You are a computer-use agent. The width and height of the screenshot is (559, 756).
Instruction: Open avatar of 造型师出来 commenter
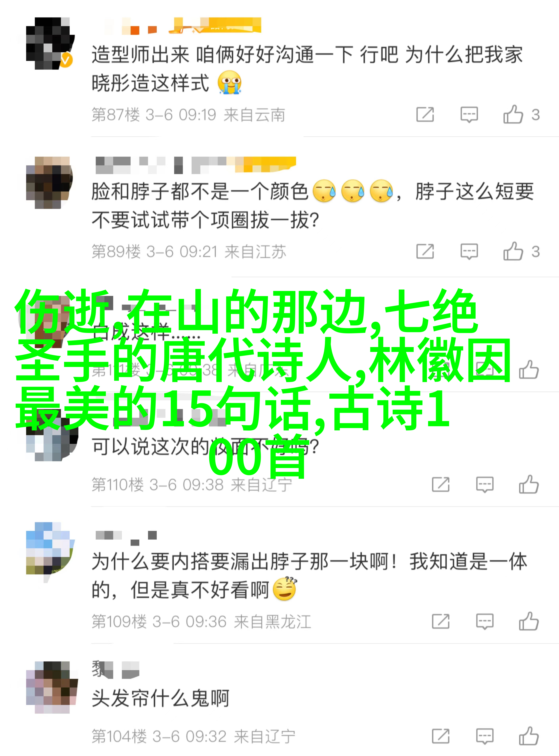tap(50, 43)
